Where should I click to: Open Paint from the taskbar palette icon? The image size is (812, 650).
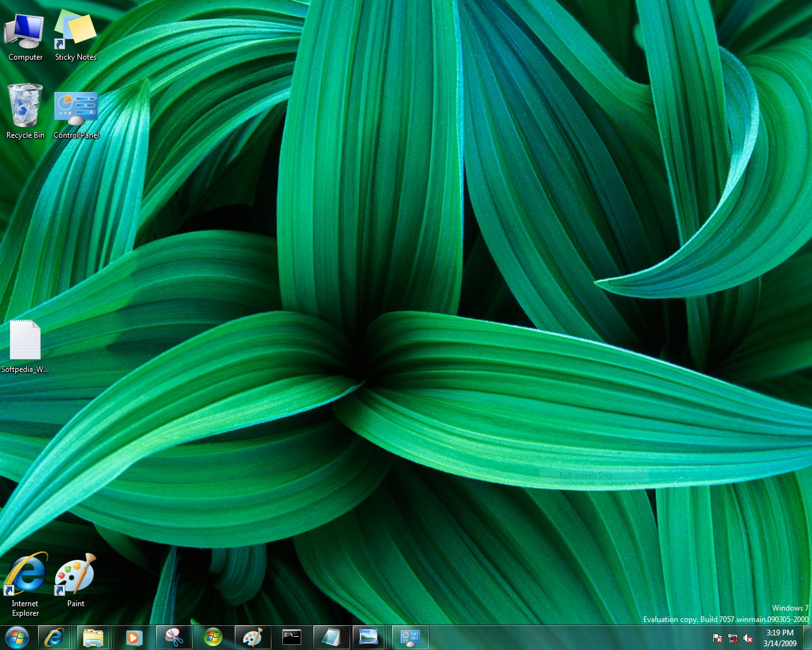coord(252,637)
